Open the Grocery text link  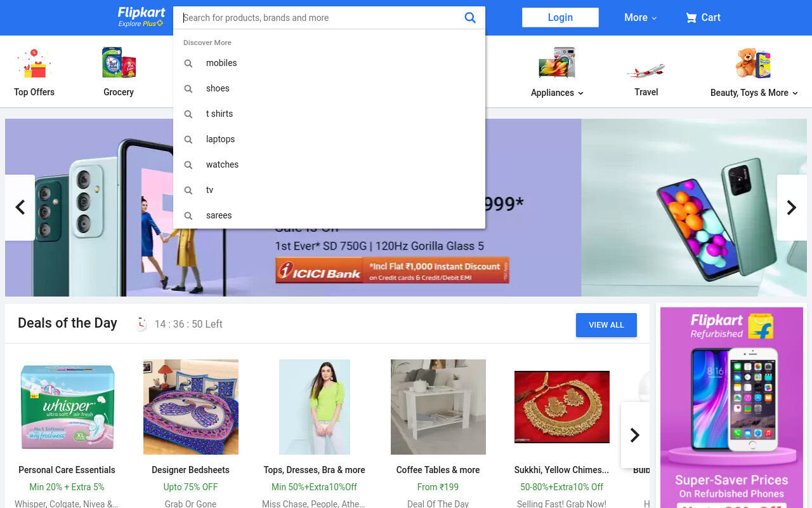point(119,92)
